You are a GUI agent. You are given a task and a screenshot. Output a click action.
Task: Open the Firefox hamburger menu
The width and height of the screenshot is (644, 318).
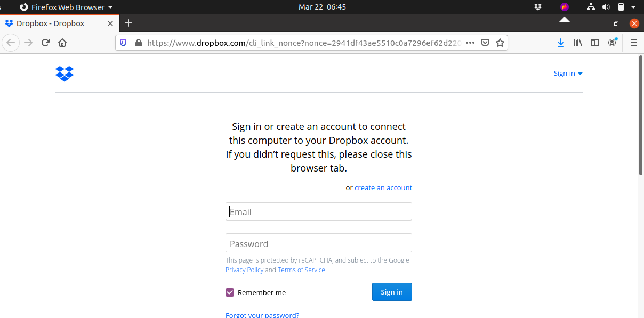[x=633, y=43]
